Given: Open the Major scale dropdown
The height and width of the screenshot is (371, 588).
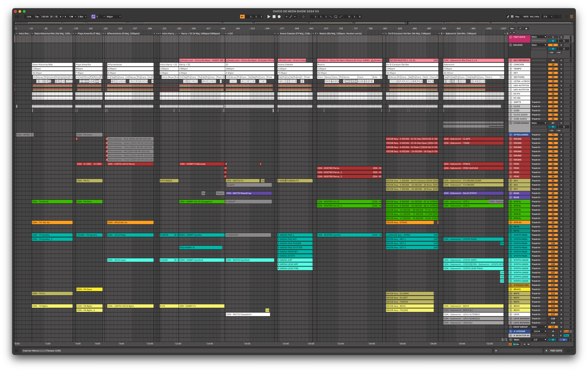Looking at the screenshot, I should pos(114,16).
